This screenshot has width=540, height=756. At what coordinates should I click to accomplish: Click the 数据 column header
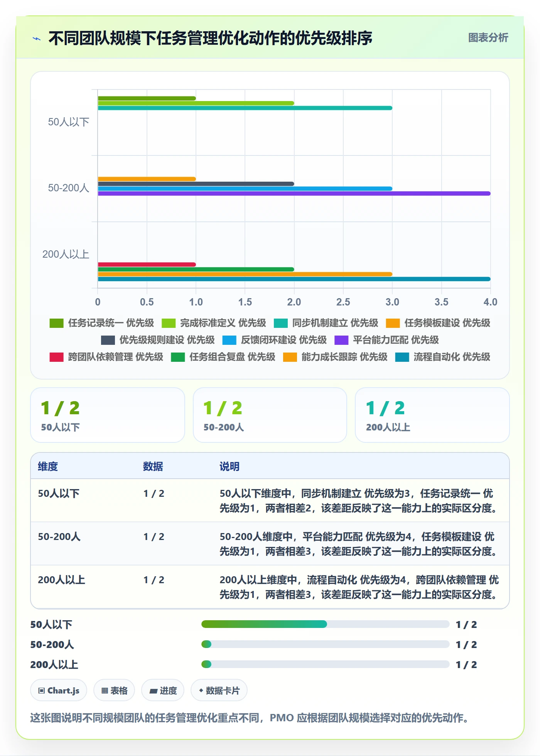click(153, 466)
